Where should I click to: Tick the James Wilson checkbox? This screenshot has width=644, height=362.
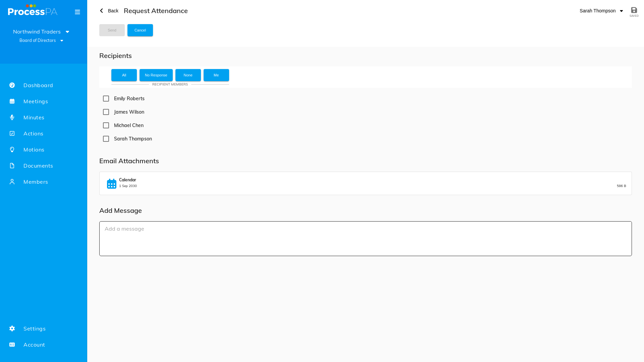(x=106, y=112)
